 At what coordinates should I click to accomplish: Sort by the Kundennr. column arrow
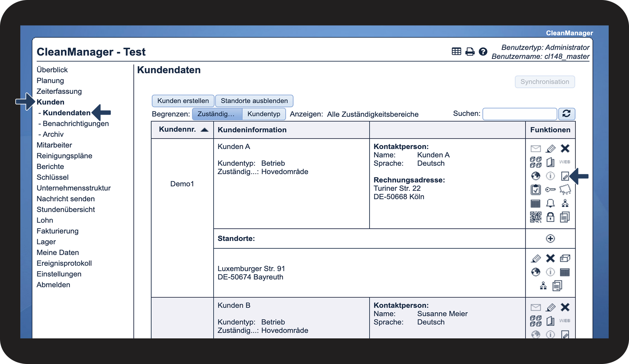tap(204, 130)
